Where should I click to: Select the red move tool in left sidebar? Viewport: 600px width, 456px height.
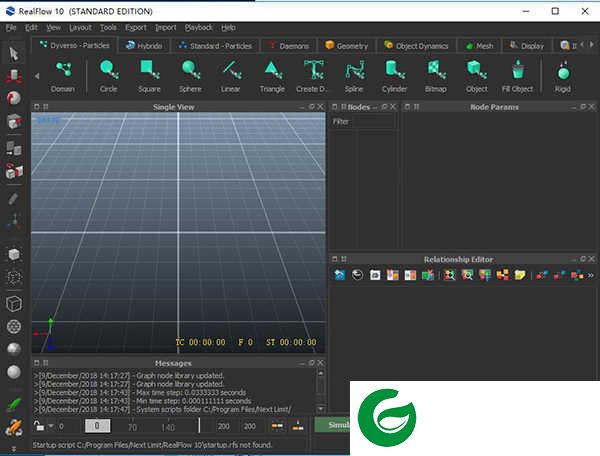(x=14, y=76)
